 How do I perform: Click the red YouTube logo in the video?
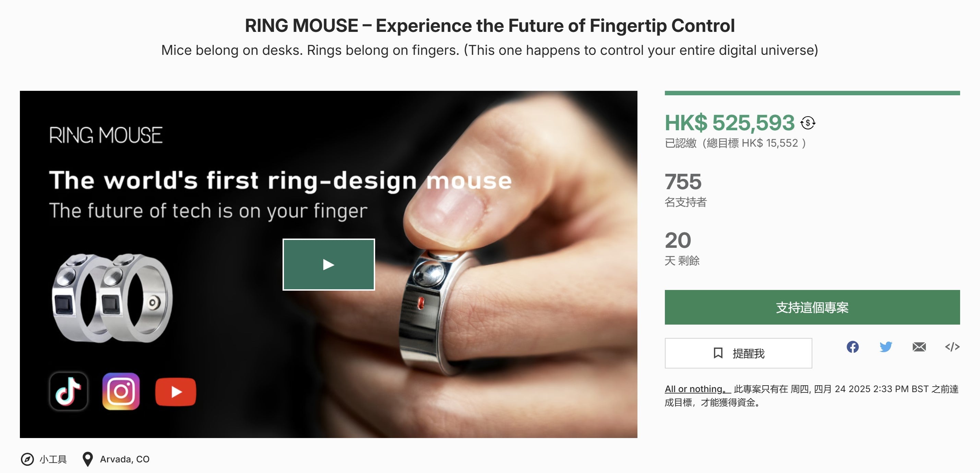pyautogui.click(x=175, y=392)
